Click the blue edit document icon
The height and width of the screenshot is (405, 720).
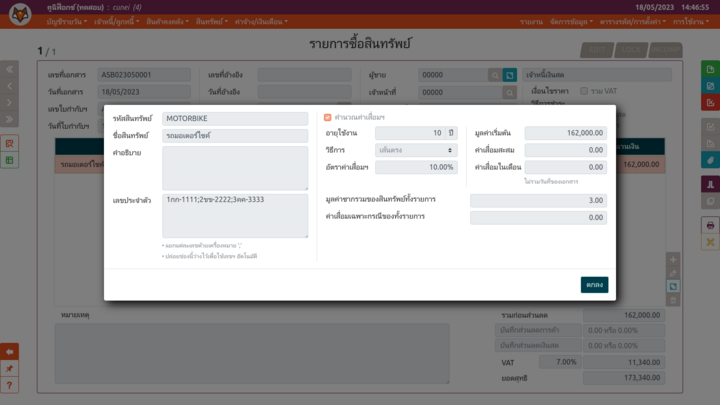click(710, 86)
